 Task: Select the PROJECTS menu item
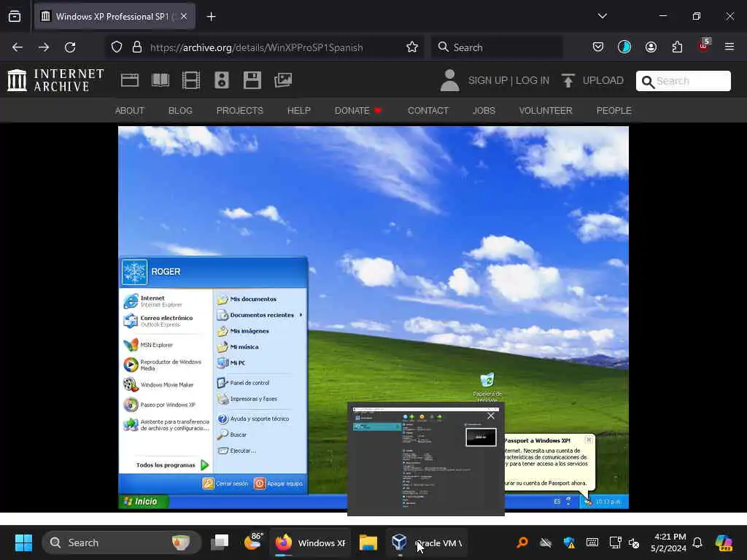[239, 111]
